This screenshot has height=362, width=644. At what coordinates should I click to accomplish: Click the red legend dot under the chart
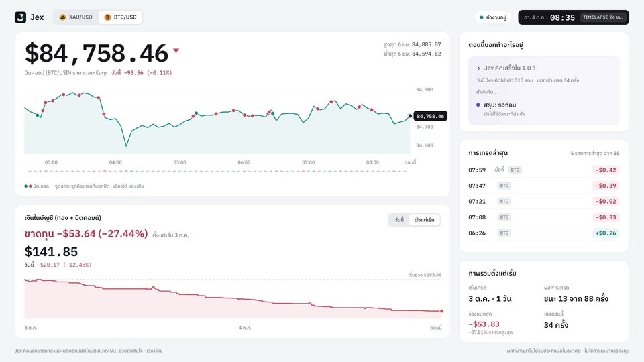pos(30,186)
